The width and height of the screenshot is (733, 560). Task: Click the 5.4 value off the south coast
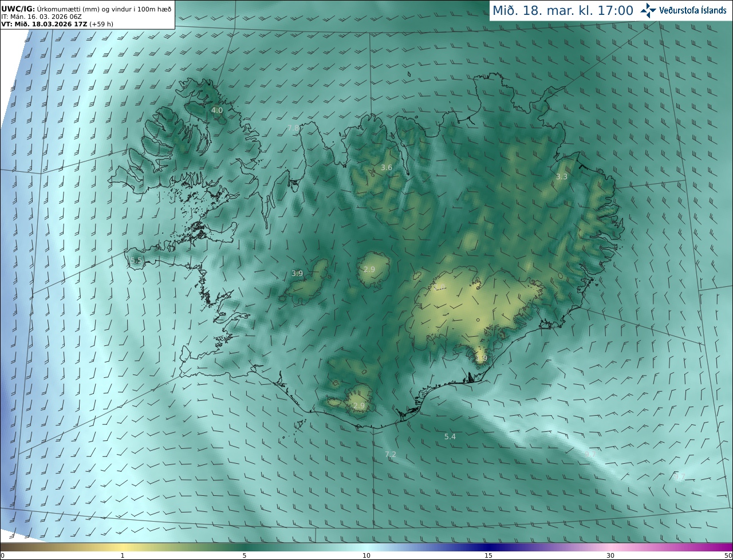[450, 437]
